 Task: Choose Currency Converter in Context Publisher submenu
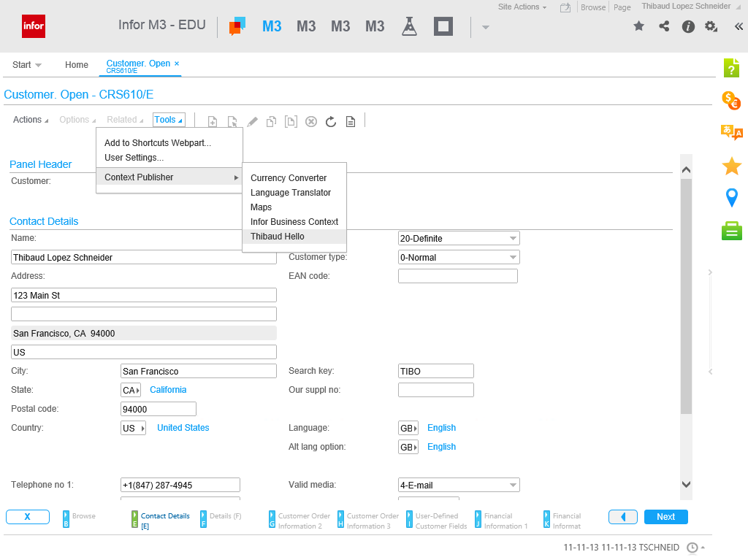pyautogui.click(x=289, y=178)
